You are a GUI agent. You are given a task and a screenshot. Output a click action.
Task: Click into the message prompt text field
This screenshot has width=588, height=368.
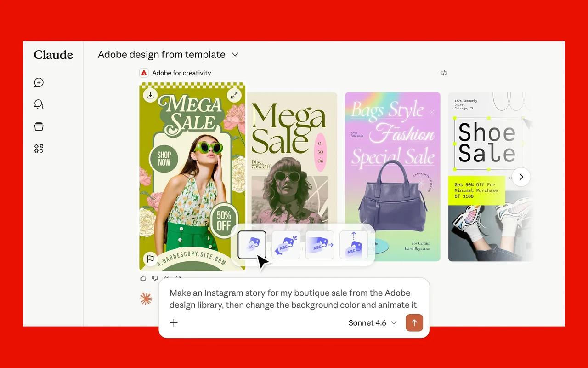[293, 299]
